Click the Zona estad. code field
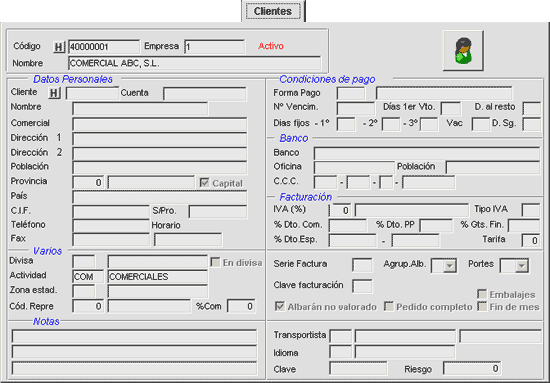 tap(83, 291)
